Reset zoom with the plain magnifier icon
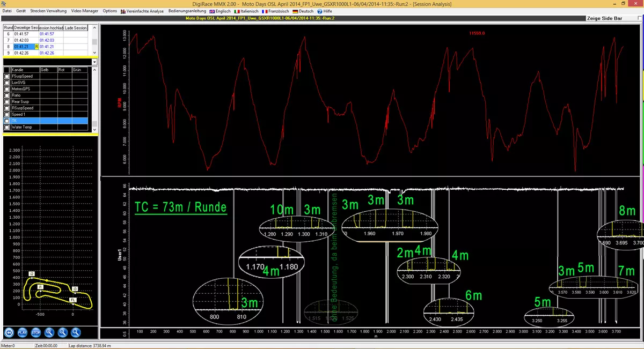Image resolution: width=644 pixels, height=349 pixels. click(x=76, y=332)
